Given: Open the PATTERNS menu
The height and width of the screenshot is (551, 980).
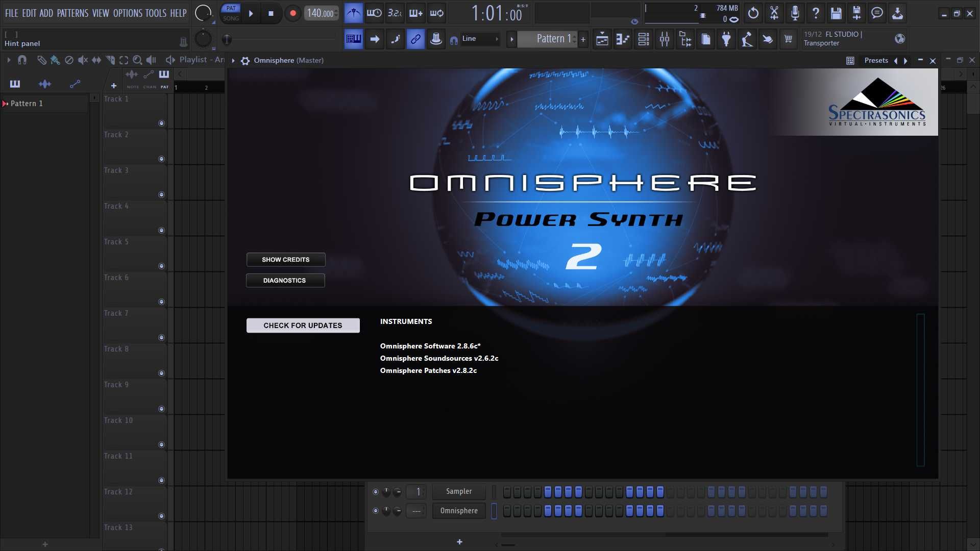Looking at the screenshot, I should pos(72,13).
